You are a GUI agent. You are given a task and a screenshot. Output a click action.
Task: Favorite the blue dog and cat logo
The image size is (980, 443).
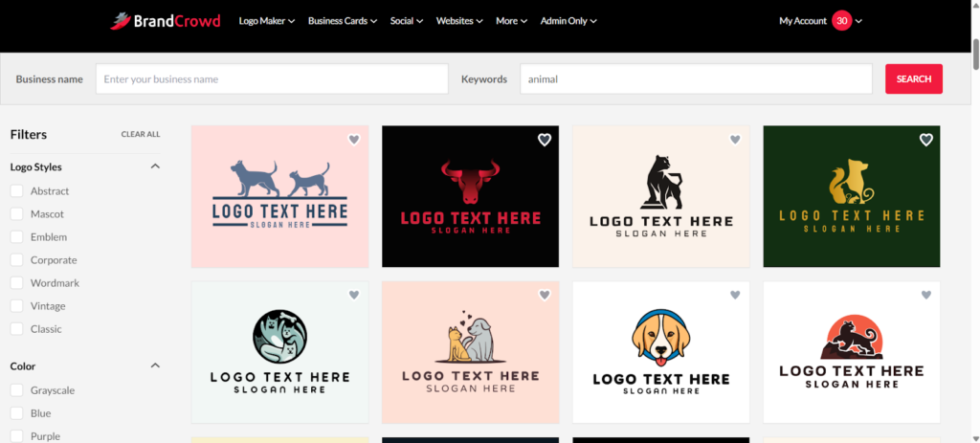coord(353,140)
